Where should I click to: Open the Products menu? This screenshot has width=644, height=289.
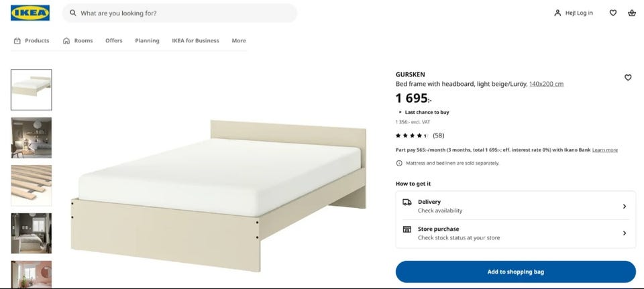[x=32, y=41]
